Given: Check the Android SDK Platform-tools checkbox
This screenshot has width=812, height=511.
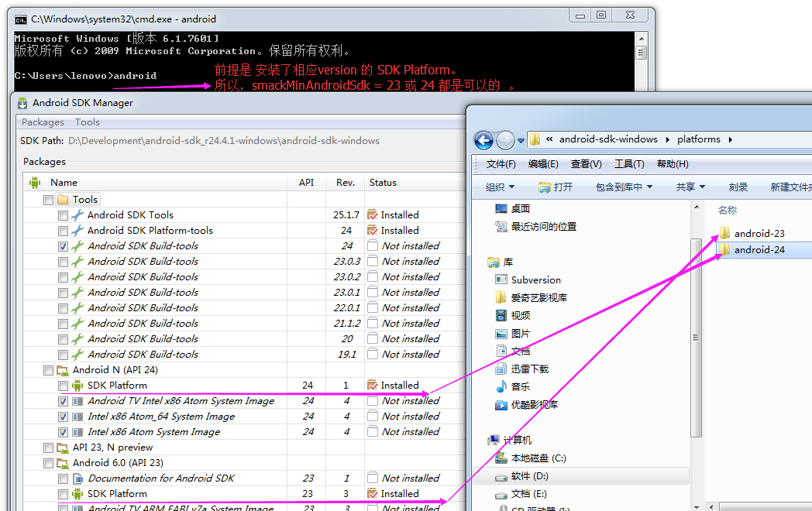Looking at the screenshot, I should [x=63, y=231].
